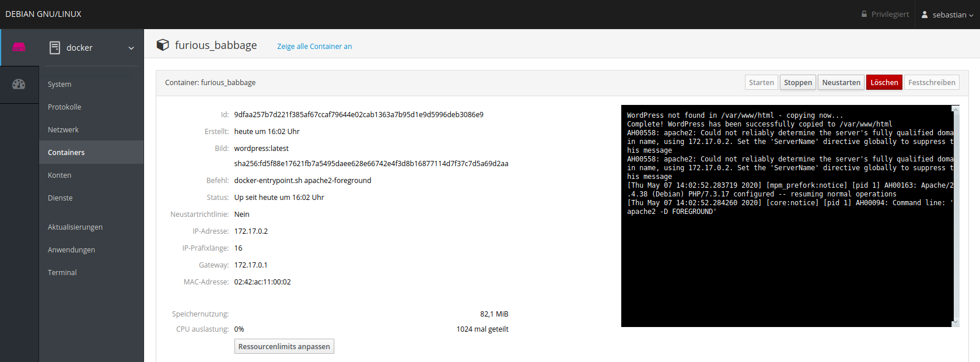Open the sebastian user menu

(947, 15)
